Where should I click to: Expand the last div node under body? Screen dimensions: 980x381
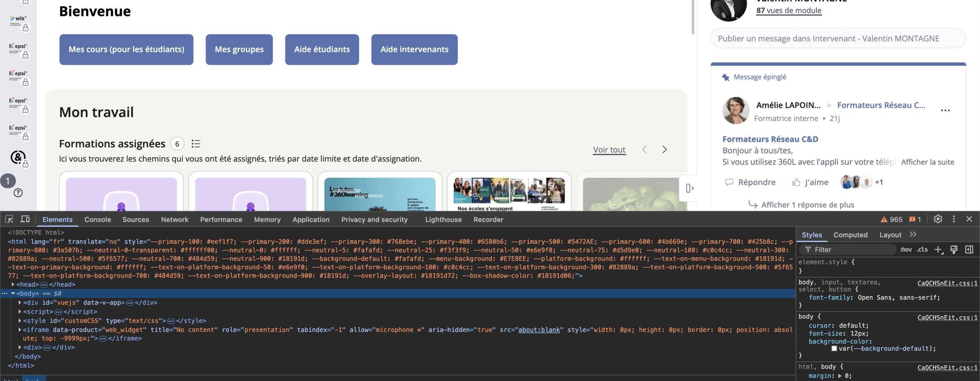(x=20, y=347)
